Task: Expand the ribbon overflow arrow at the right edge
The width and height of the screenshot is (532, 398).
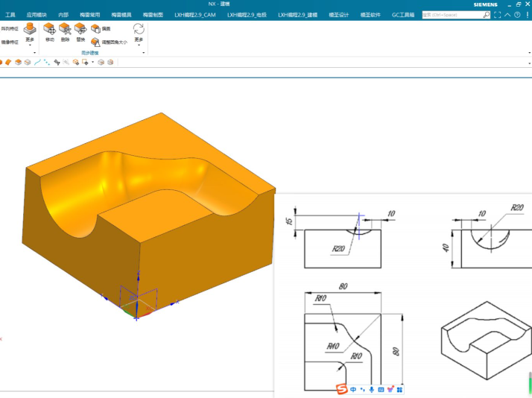Action: (529, 53)
